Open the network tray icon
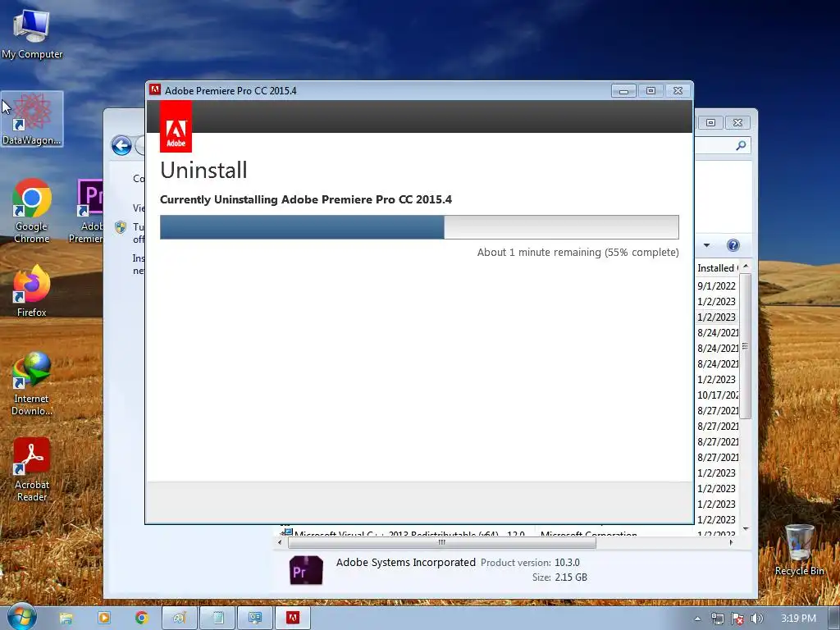Image resolution: width=840 pixels, height=630 pixels. pos(717,619)
